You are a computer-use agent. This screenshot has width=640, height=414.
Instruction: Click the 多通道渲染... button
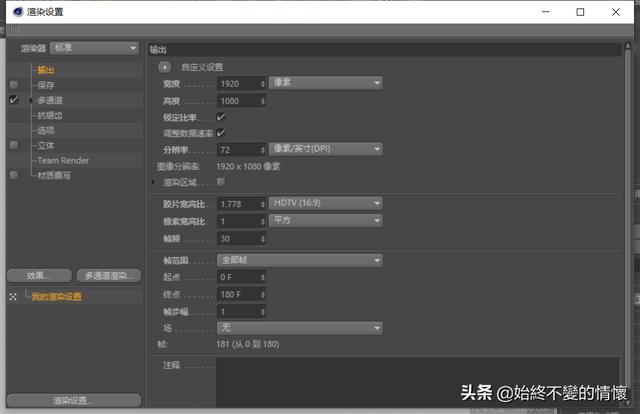(x=109, y=276)
